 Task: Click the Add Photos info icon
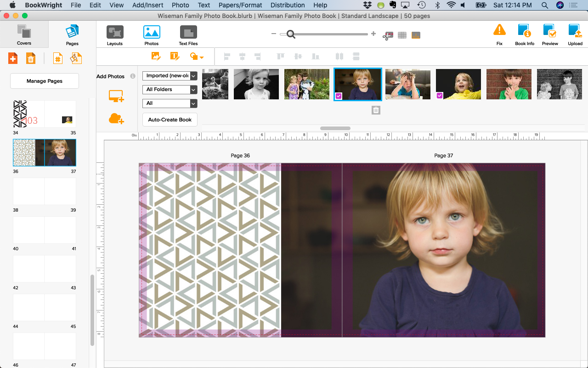[x=133, y=76]
